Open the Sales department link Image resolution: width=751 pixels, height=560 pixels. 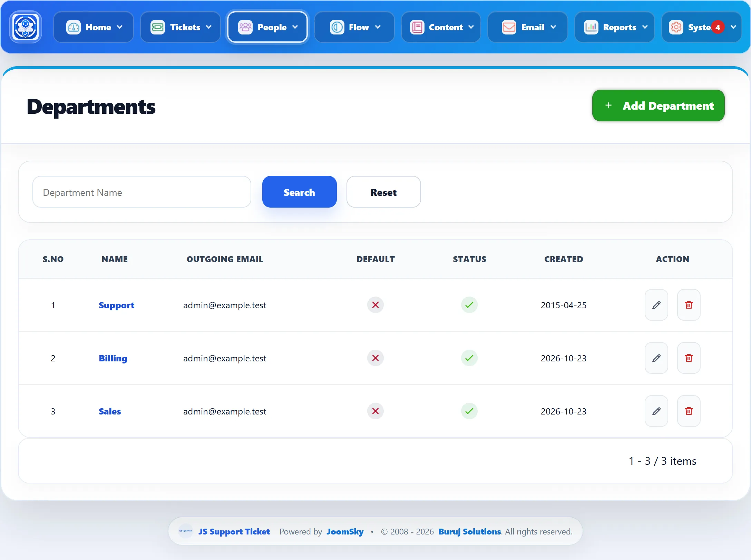coord(110,411)
